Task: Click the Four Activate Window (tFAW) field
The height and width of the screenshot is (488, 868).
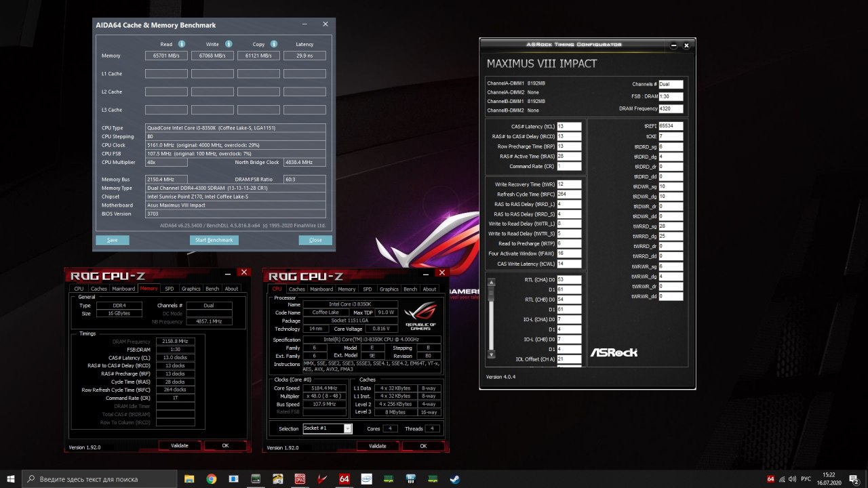Action: (570, 253)
